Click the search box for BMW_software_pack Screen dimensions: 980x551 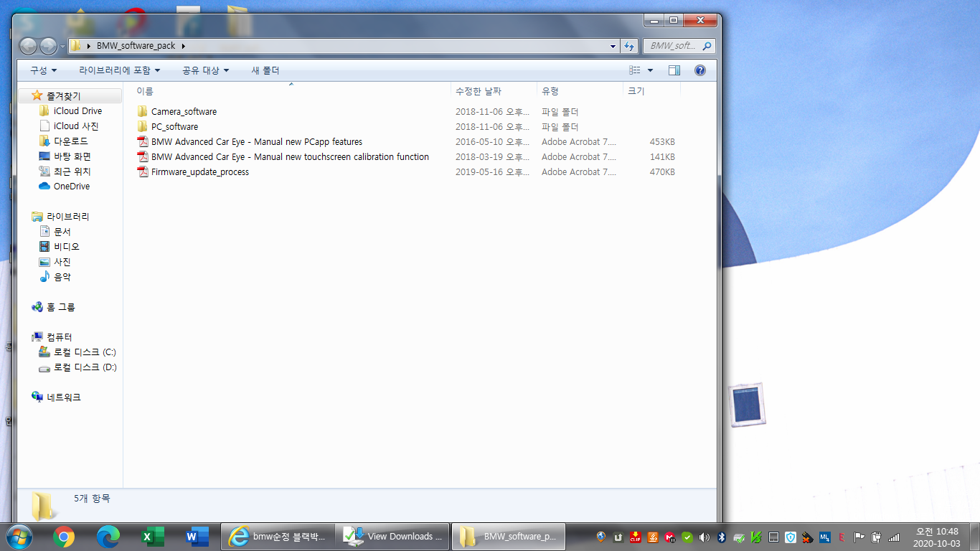(x=678, y=46)
